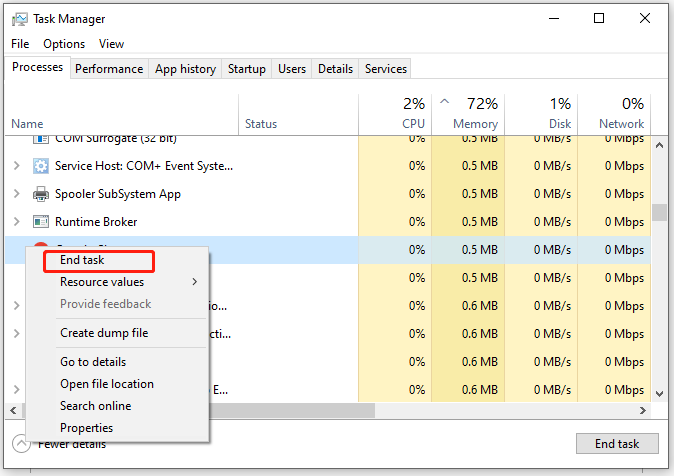Select Open file location
The width and height of the screenshot is (674, 476).
click(117, 384)
